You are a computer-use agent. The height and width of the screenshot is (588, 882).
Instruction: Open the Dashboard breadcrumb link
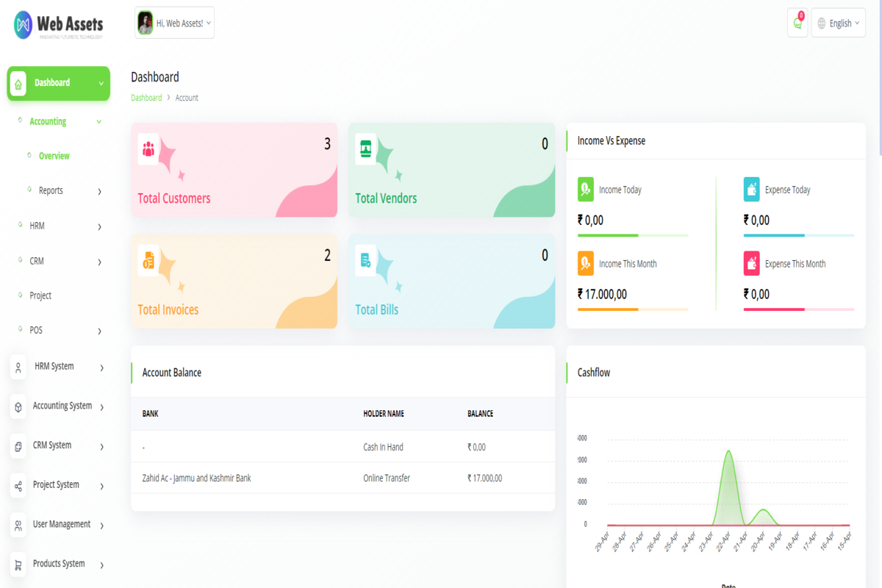click(146, 97)
